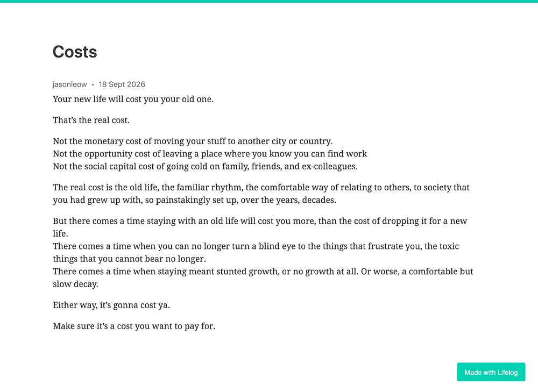Open the jasonleow author link

[69, 84]
